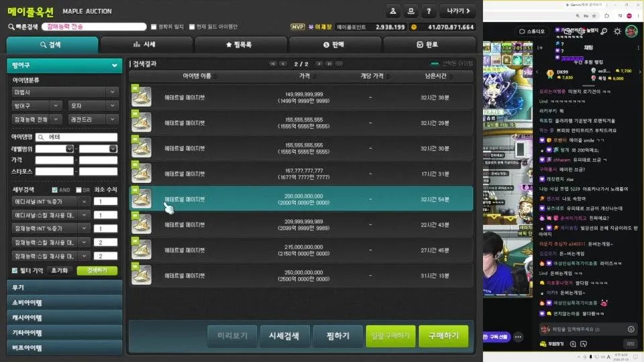644x362 pixels.
Task: Go to last results page arrow
Action: pyautogui.click(x=329, y=64)
